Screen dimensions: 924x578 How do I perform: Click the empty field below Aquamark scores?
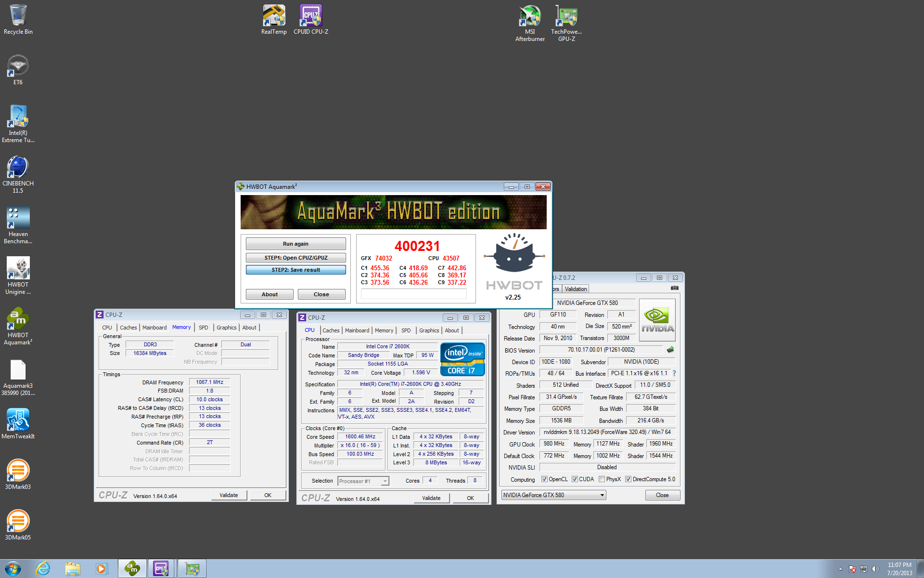(413, 294)
